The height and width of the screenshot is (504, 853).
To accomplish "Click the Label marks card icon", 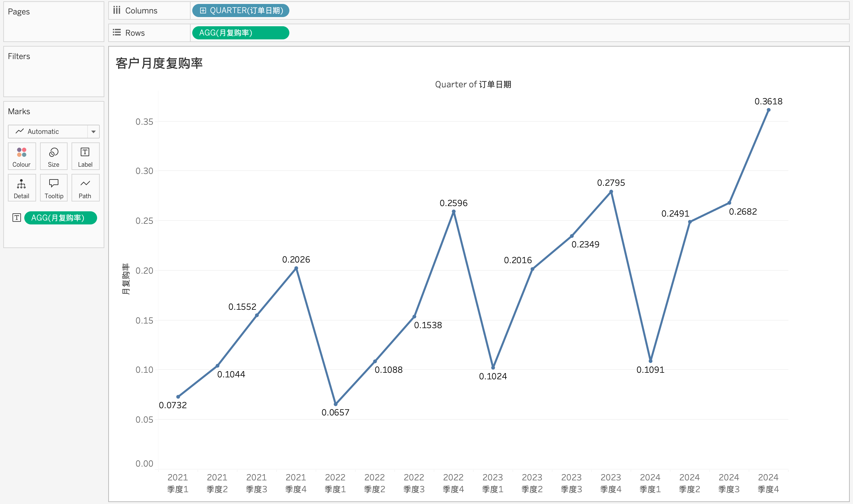I will (x=85, y=153).
